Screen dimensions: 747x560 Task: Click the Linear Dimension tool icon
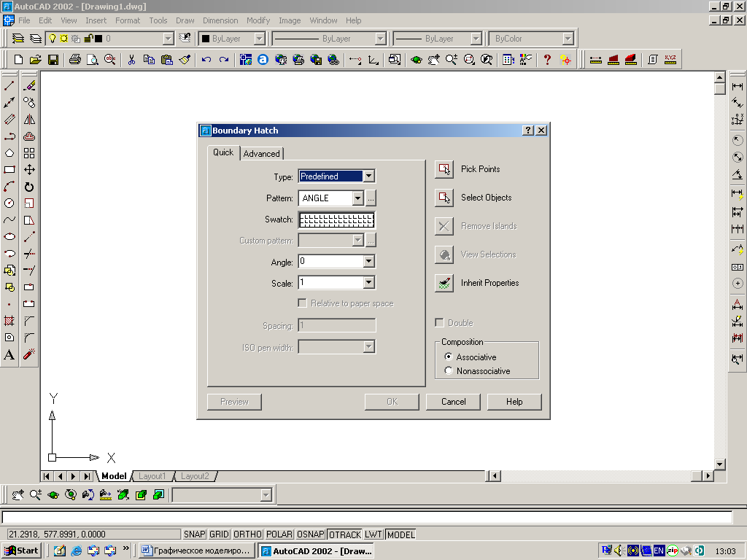pyautogui.click(x=737, y=86)
